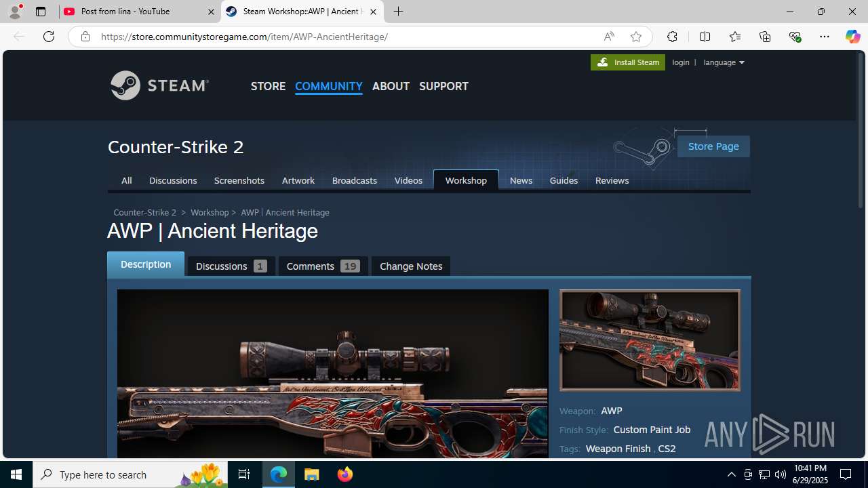Open Firefox from taskbar
This screenshot has height=488, width=868.
(x=345, y=474)
